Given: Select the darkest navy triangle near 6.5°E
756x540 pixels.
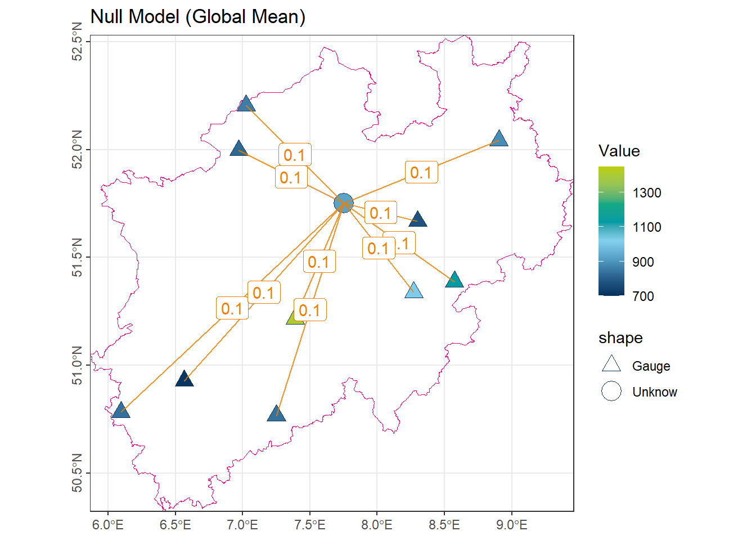Looking at the screenshot, I should pyautogui.click(x=184, y=380).
